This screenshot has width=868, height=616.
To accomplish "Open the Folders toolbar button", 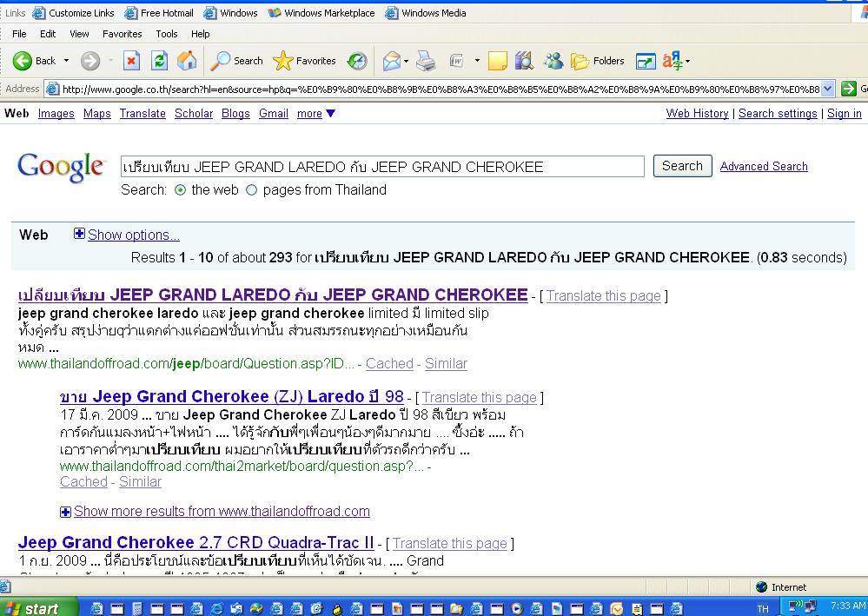I will tap(598, 61).
